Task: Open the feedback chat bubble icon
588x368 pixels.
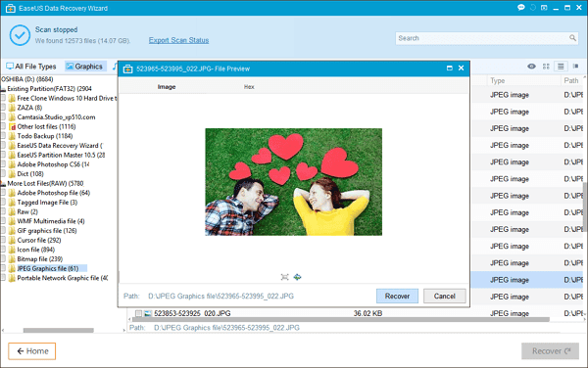Action: (521, 8)
